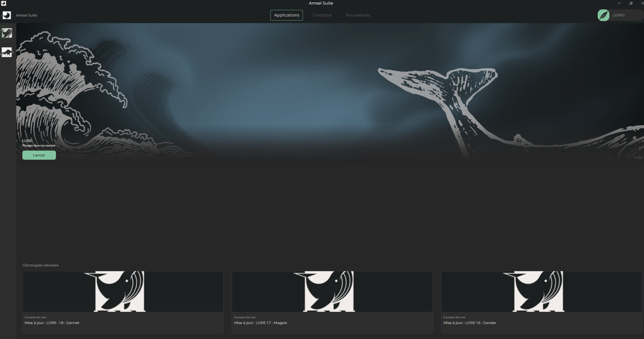
Task: Click the Amsel Suite header text
Action: click(x=26, y=15)
